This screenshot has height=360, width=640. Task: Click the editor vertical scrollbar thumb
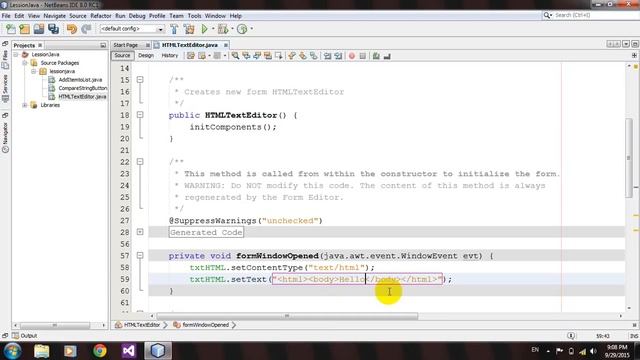click(x=629, y=158)
